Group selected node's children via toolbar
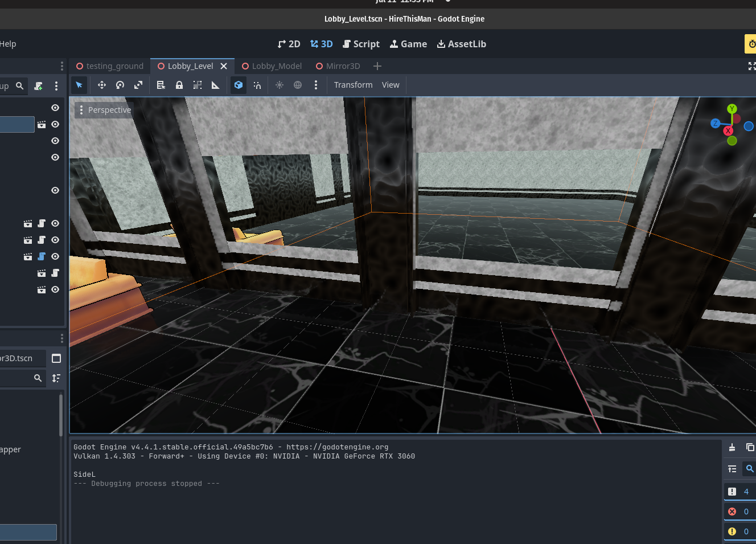This screenshot has height=544, width=756. [x=198, y=85]
